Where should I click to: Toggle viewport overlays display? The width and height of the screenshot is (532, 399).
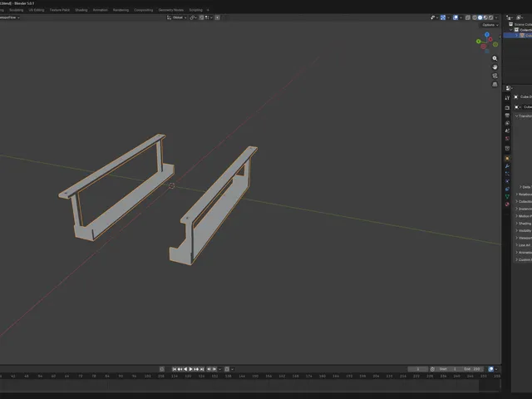[x=456, y=17]
